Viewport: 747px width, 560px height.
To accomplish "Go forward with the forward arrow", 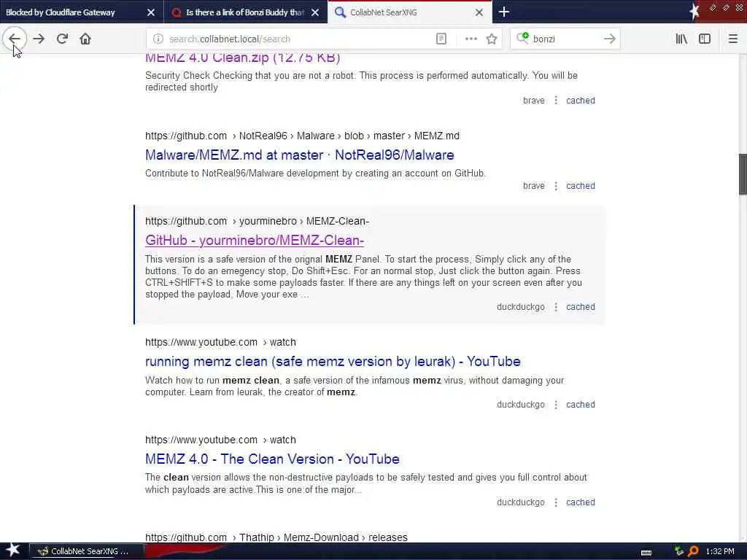I will pos(39,39).
